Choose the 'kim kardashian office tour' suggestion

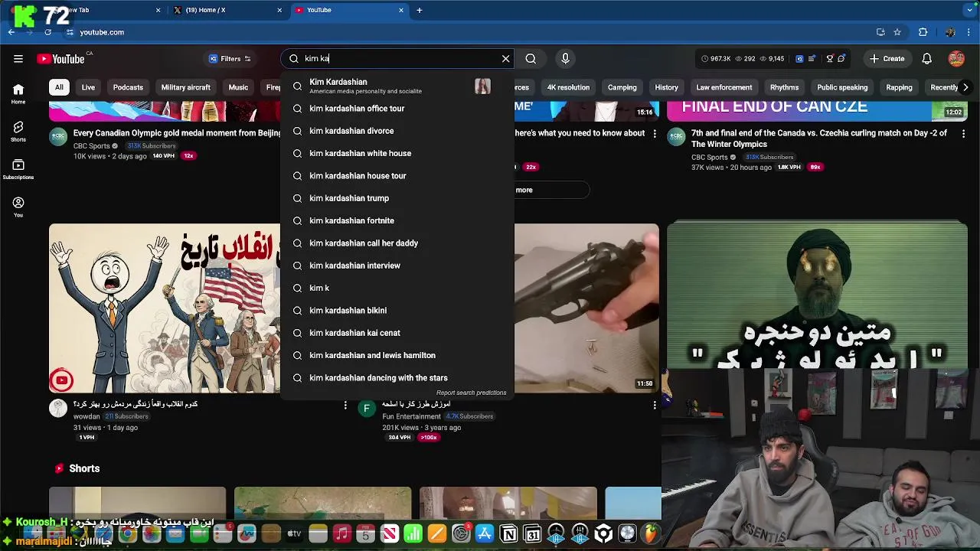[x=397, y=109]
